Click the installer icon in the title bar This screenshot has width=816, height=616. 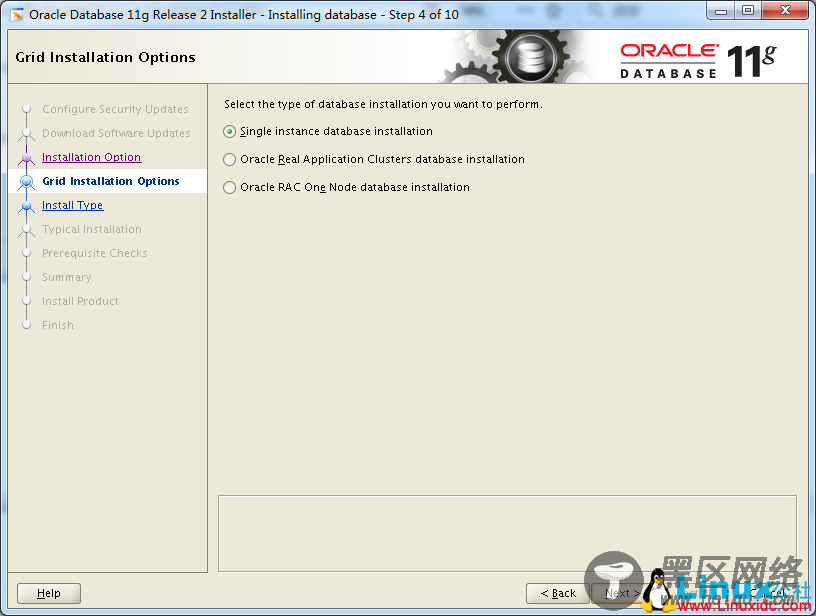pos(17,15)
